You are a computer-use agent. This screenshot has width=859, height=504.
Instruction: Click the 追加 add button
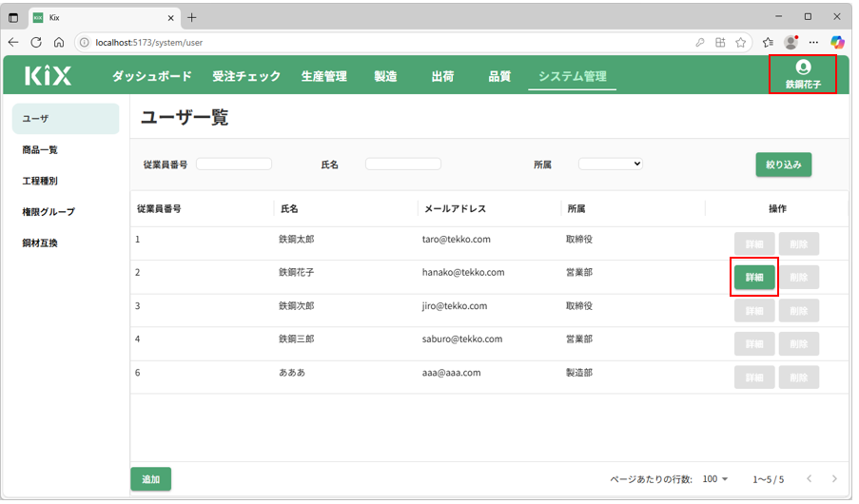pos(150,479)
